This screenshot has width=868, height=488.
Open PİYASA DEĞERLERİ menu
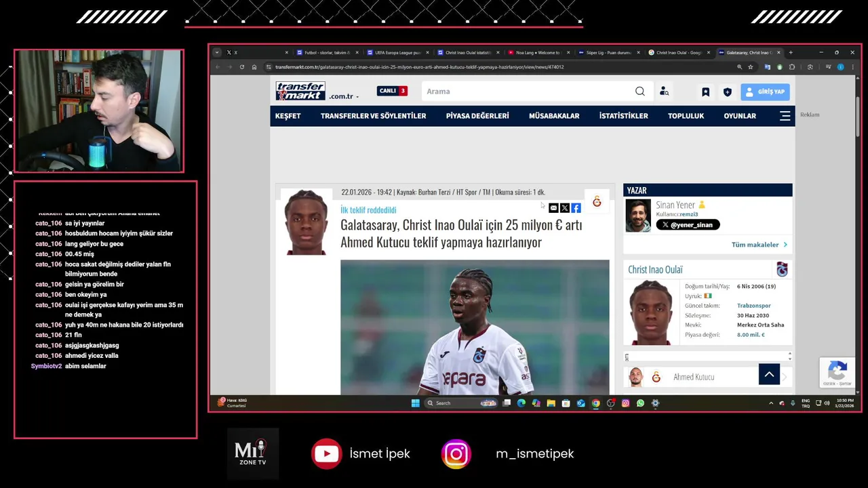point(477,116)
